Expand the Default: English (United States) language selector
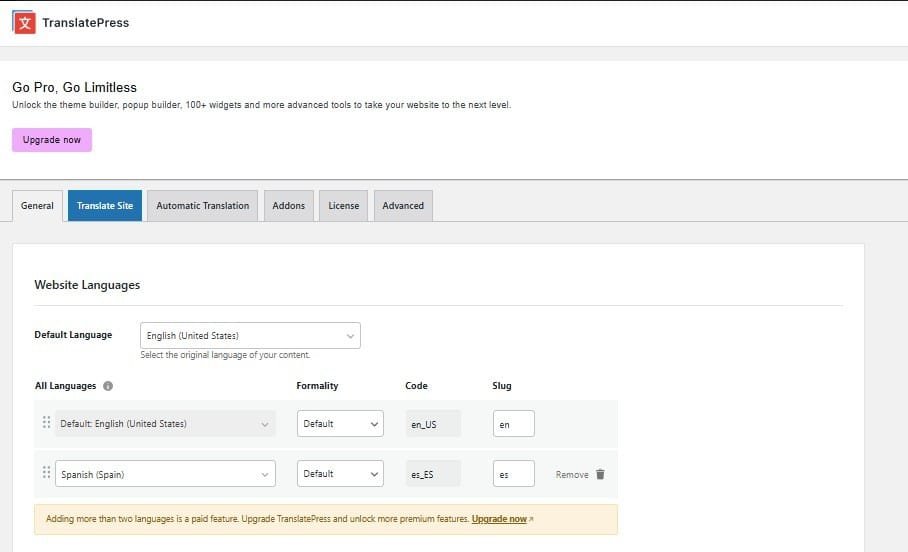 pyautogui.click(x=165, y=424)
